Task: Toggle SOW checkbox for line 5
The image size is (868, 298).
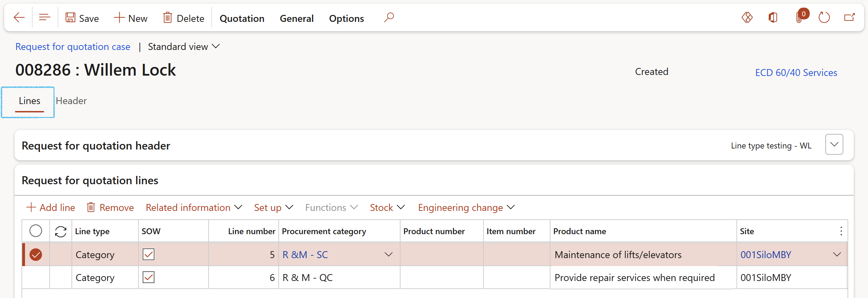Action: [x=149, y=255]
